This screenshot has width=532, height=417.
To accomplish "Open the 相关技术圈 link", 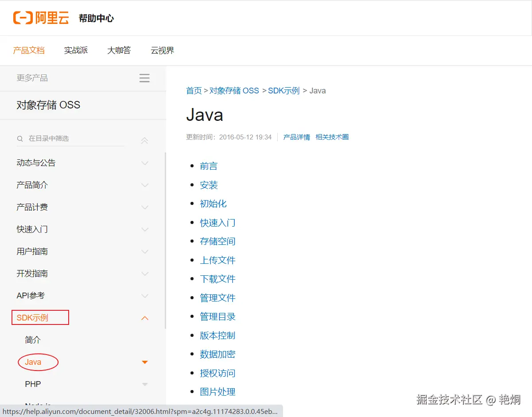I will coord(332,137).
